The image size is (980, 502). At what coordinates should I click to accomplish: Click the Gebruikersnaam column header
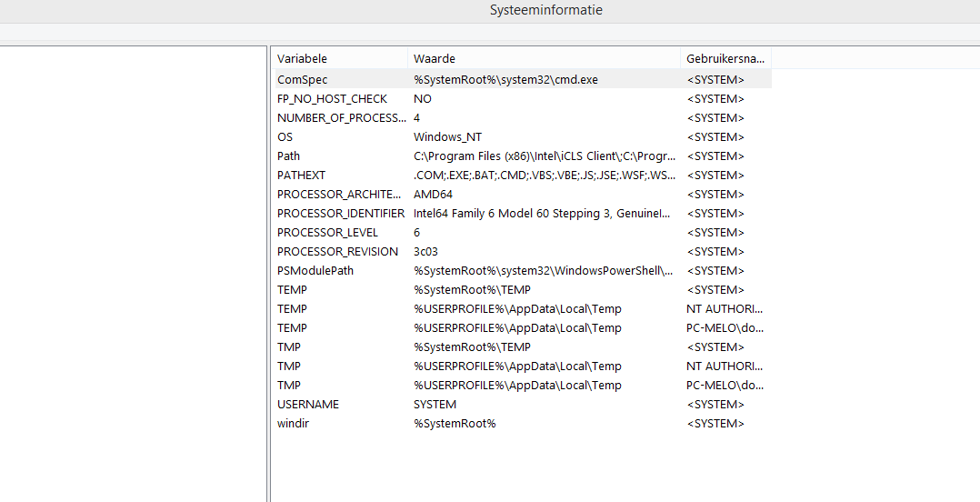(725, 58)
